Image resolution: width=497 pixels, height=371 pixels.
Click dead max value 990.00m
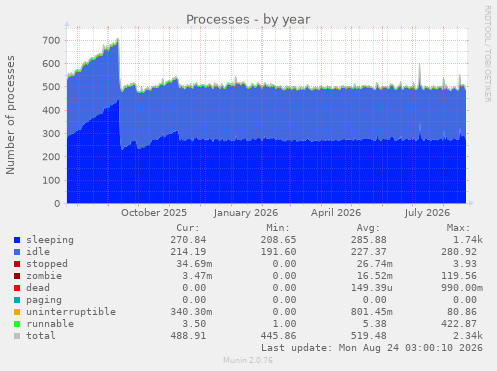tap(462, 288)
